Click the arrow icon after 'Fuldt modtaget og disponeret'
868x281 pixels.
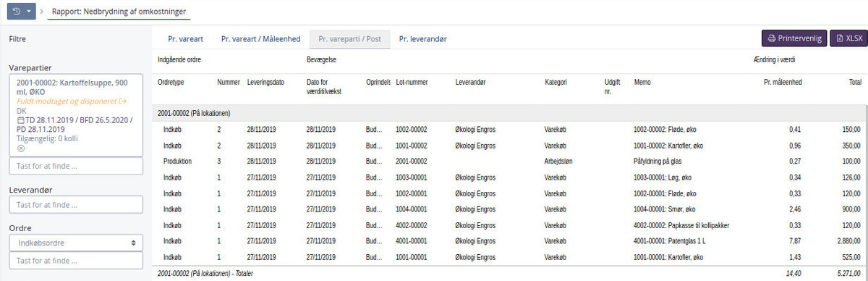tap(123, 101)
